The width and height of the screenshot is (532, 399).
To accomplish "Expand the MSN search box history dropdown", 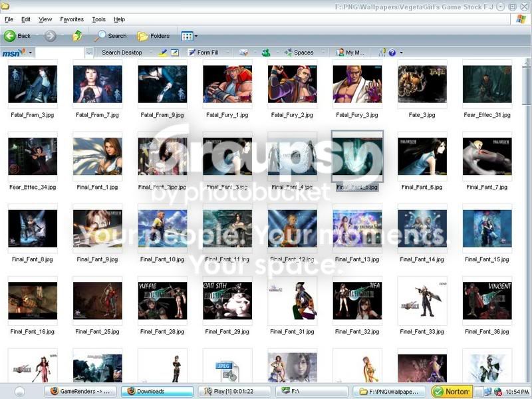I will [x=89, y=53].
